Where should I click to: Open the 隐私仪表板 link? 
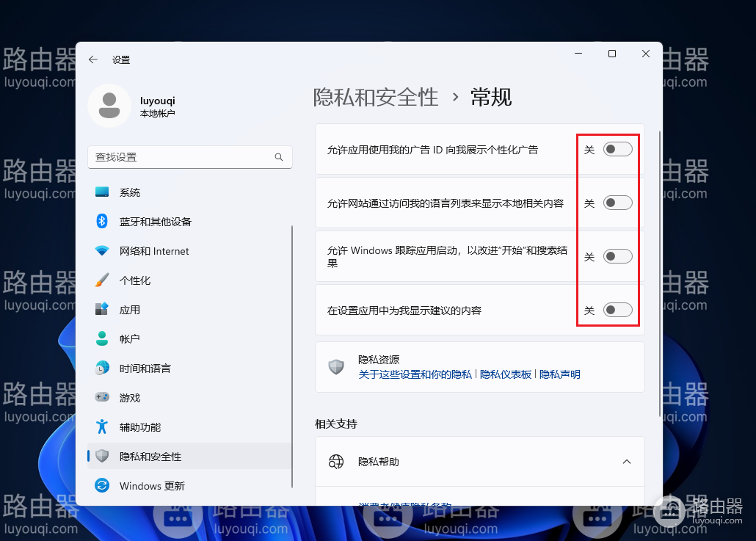(505, 374)
